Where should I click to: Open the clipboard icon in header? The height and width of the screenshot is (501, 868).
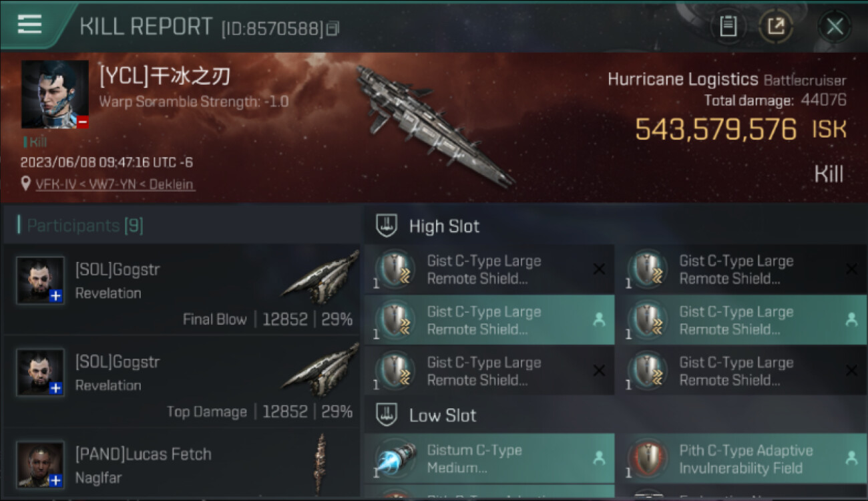(x=728, y=26)
